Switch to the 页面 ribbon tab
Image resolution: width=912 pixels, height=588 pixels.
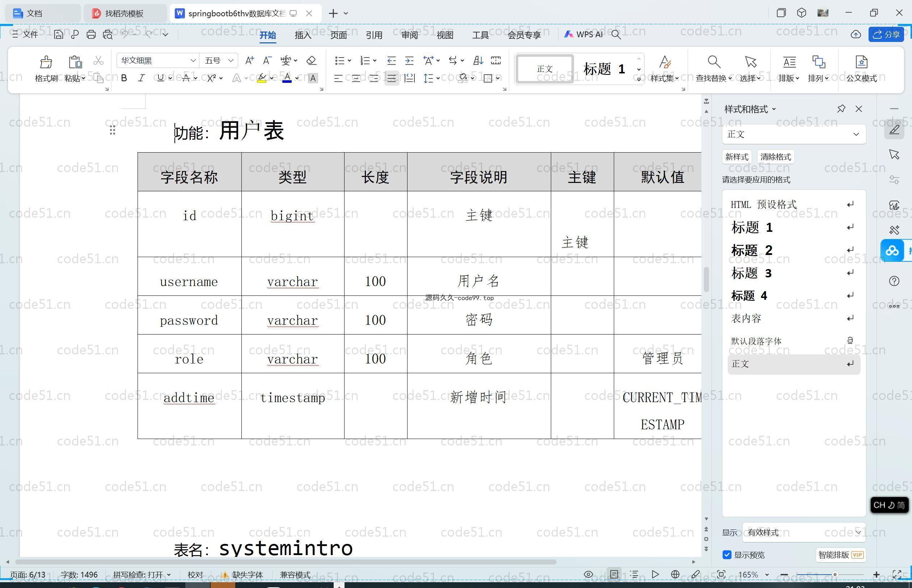click(x=338, y=35)
